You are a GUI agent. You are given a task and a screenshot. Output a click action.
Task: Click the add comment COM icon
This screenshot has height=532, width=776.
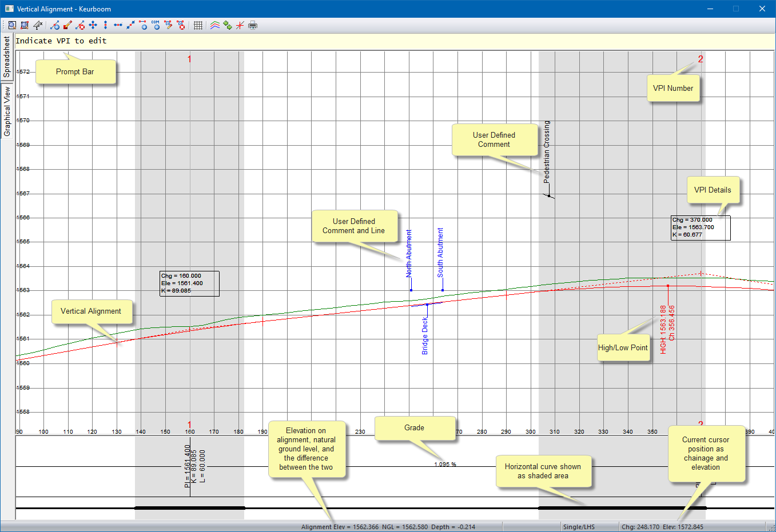click(x=156, y=25)
